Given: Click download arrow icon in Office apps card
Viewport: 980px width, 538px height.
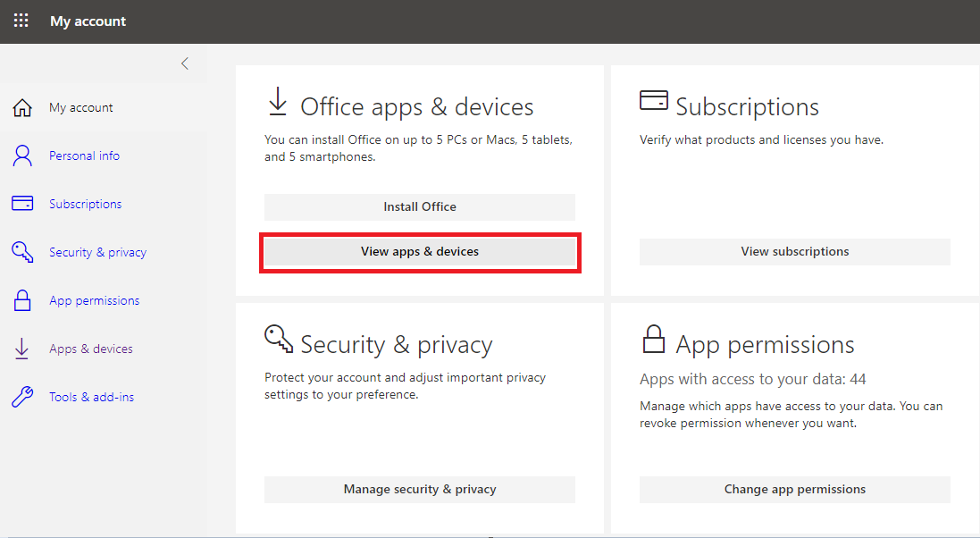Looking at the screenshot, I should point(278,101).
